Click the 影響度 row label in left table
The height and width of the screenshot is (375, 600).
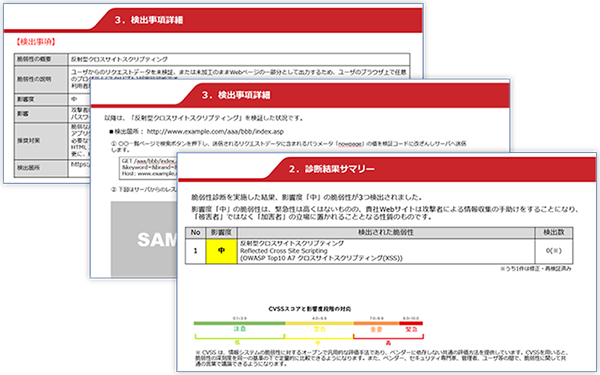(41, 99)
